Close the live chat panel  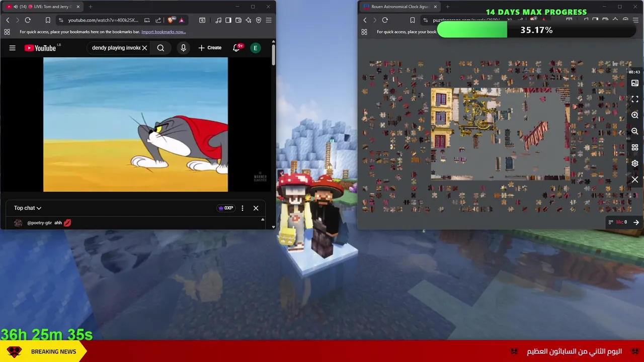point(256,208)
